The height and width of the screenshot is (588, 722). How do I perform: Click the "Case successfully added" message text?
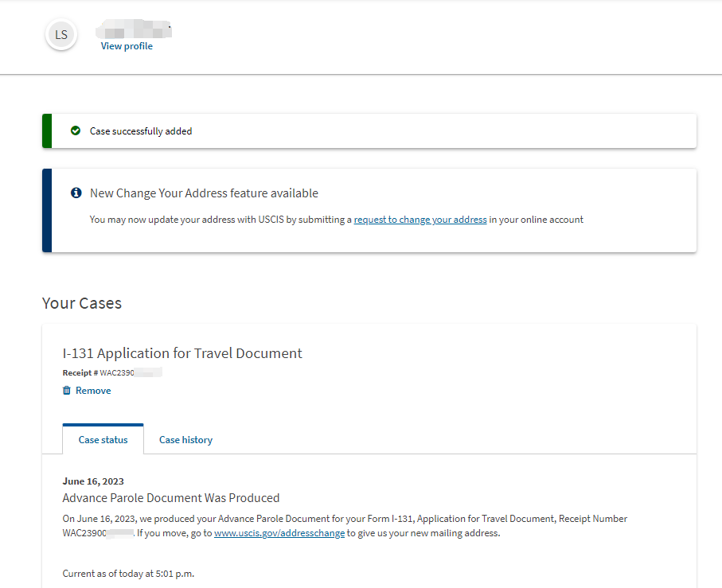[x=141, y=131]
